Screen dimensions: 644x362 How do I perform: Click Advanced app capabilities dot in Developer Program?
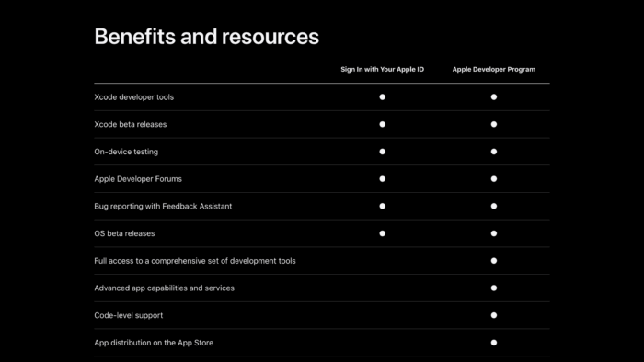(494, 288)
